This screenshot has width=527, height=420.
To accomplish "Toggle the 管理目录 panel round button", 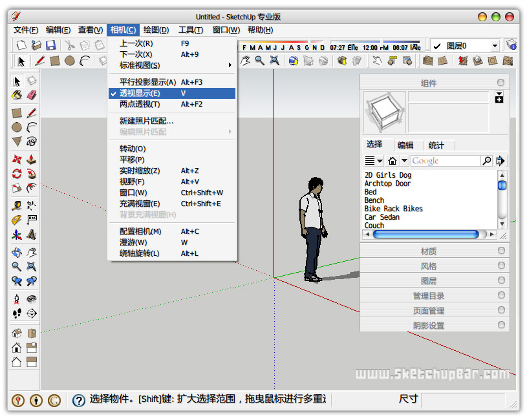I will click(x=501, y=295).
